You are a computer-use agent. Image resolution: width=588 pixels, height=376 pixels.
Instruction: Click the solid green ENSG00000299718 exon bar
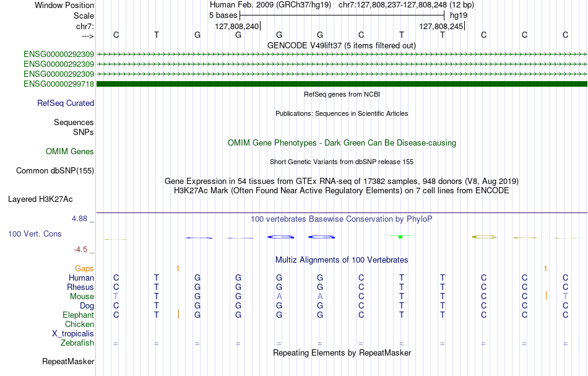342,84
